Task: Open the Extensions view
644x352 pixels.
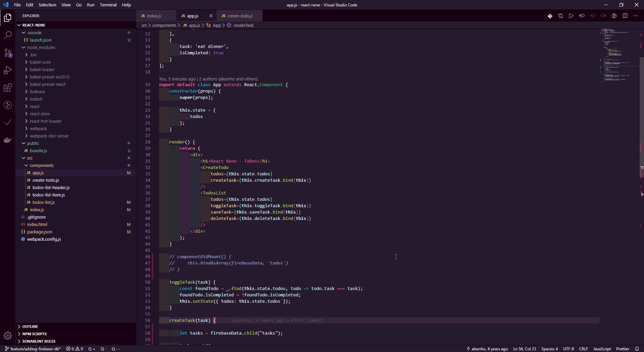Action: [x=7, y=87]
